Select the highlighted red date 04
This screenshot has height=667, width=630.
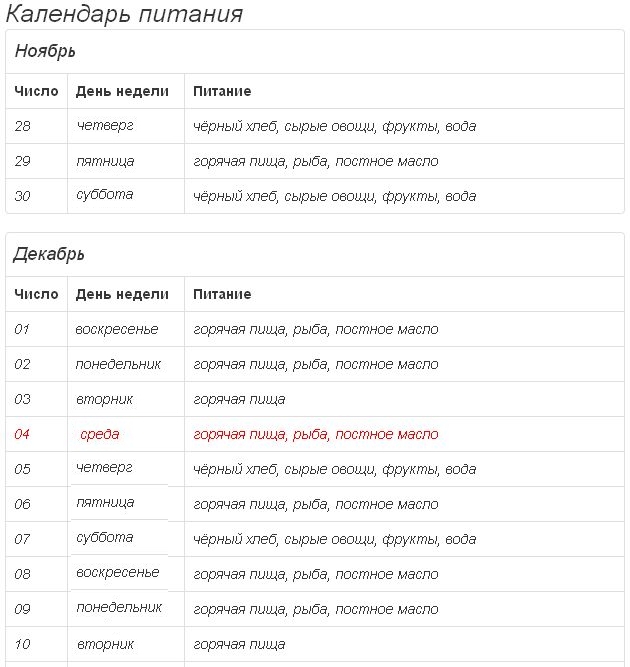[x=23, y=434]
